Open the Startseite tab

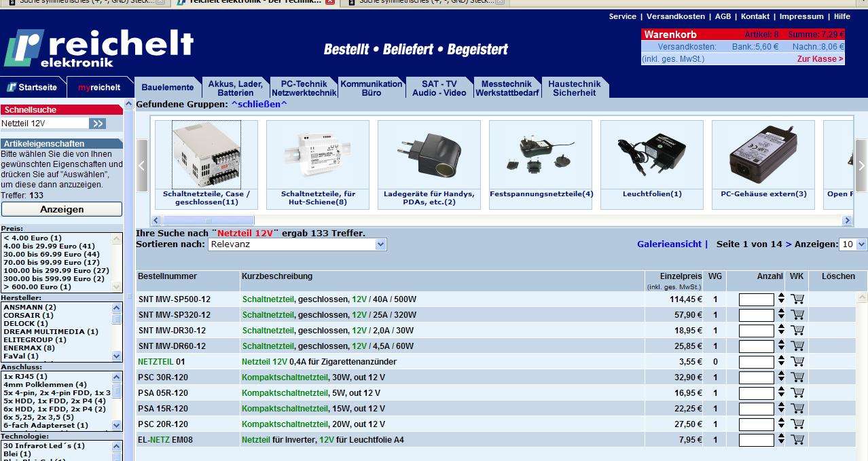[33, 87]
